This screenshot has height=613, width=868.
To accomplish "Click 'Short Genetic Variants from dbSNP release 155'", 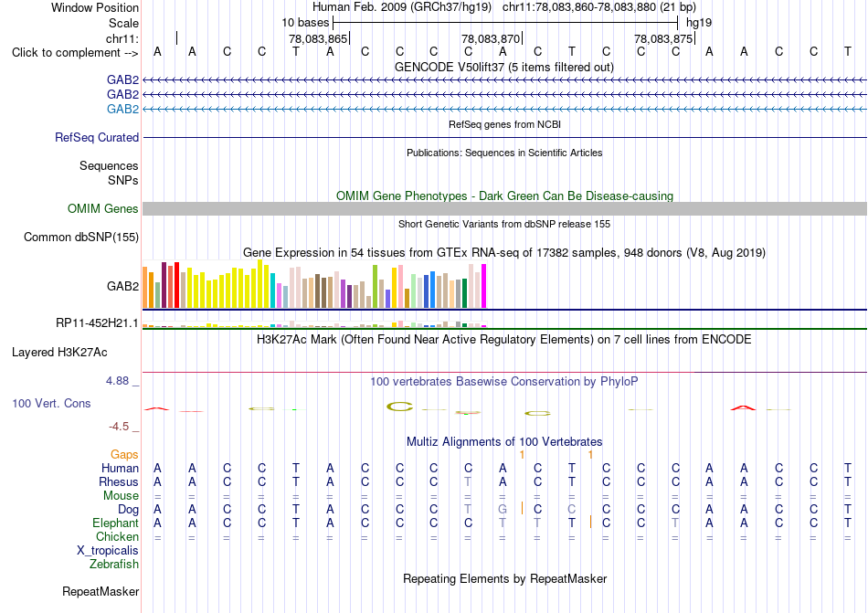I will (504, 224).
